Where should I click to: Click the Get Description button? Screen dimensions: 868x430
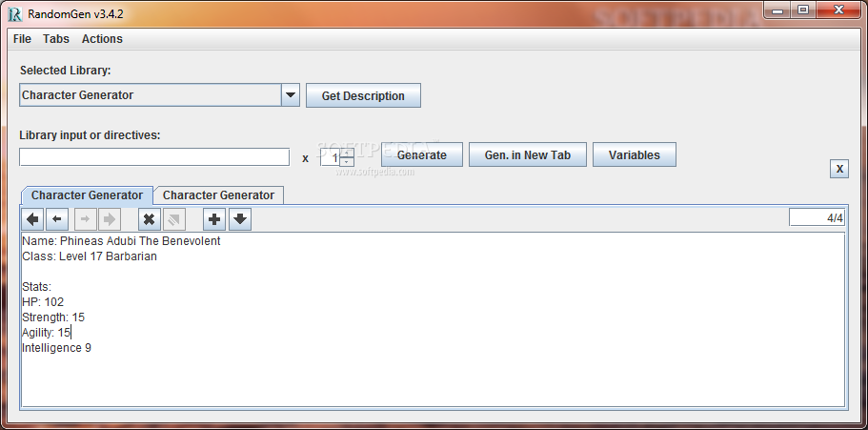point(363,96)
